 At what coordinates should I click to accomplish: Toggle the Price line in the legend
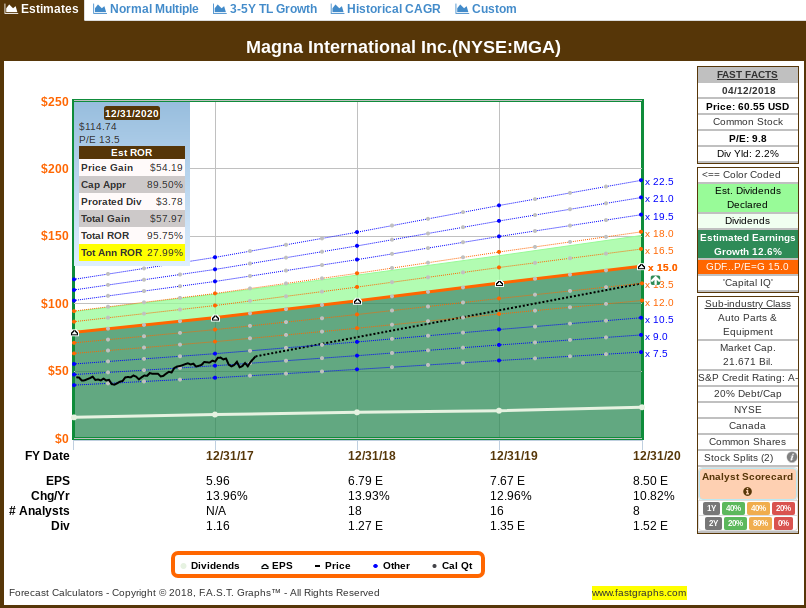click(332, 565)
